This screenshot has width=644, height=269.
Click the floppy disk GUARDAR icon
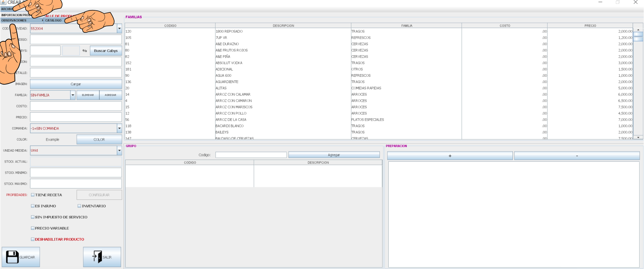12,257
